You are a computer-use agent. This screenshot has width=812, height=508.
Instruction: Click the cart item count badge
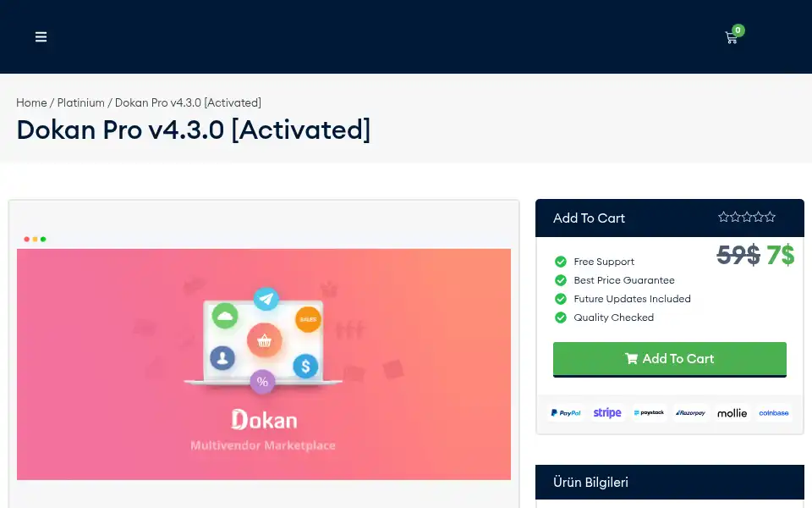point(738,30)
